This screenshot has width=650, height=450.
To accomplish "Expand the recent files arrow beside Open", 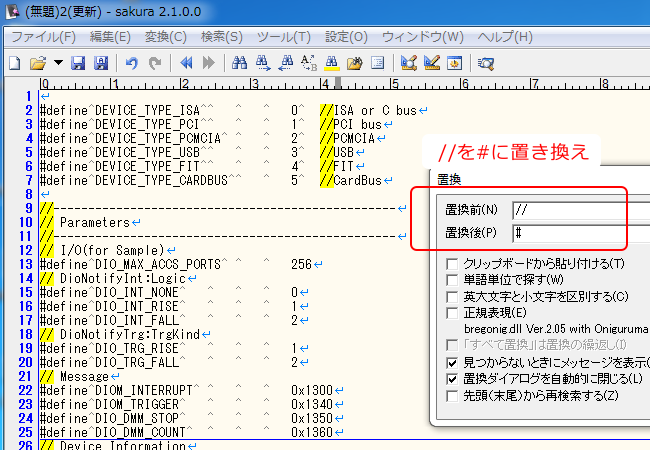I will pyautogui.click(x=58, y=63).
